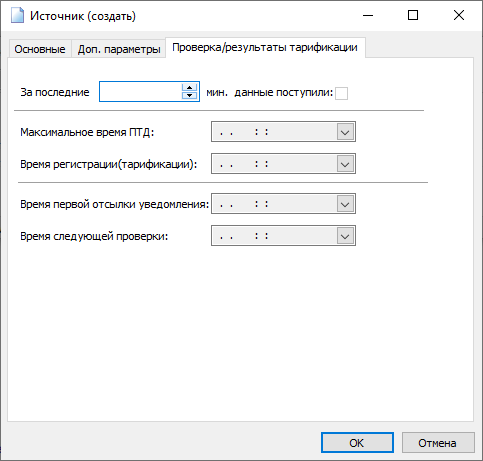Screen dimensions: 483x461
Task: Open the 'Доп. параметры' tab
Action: 119,49
